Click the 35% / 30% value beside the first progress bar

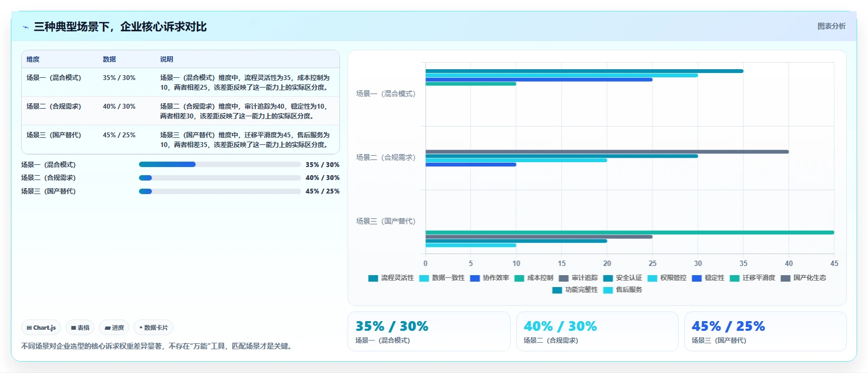tap(322, 165)
